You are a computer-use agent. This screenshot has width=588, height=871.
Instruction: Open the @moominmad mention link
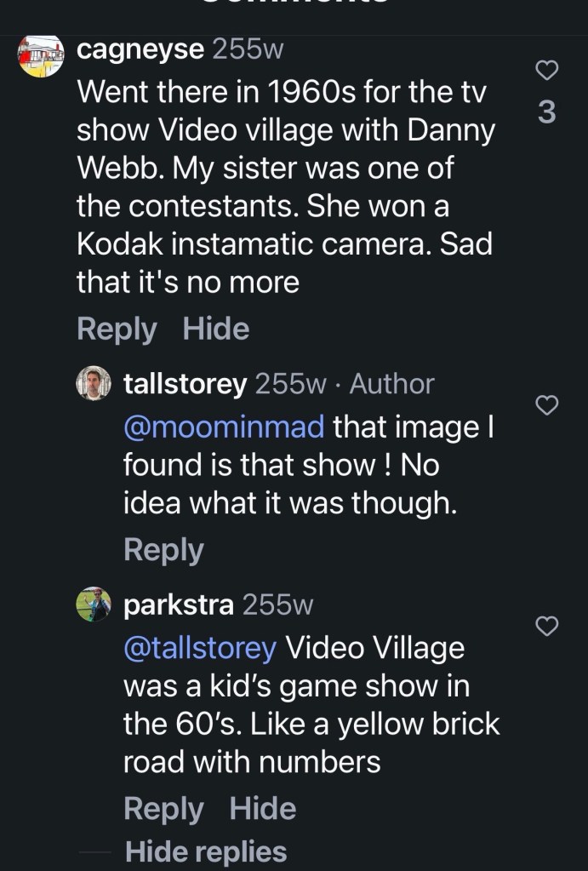point(224,426)
